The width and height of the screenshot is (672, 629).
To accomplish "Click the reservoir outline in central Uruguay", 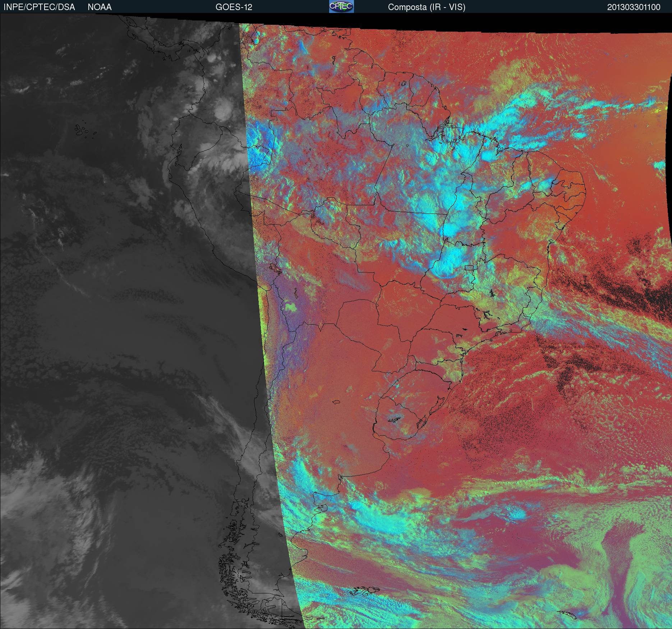I will click(394, 419).
